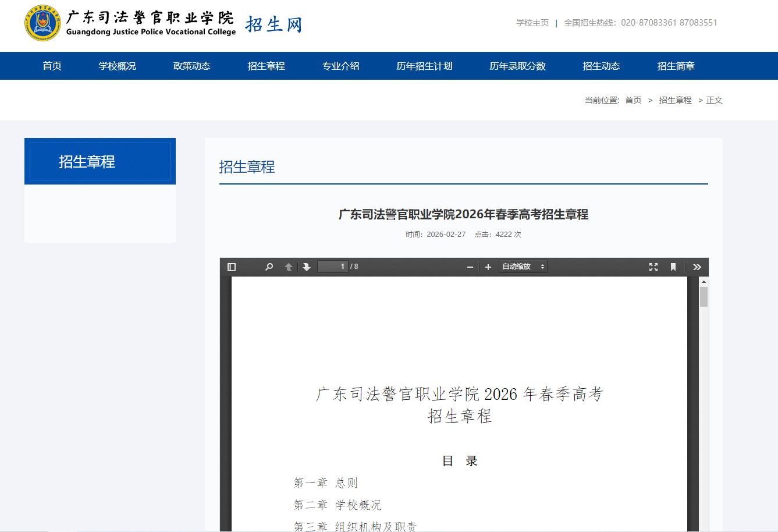Open the PDF search tool
This screenshot has height=532, width=778.
[268, 266]
